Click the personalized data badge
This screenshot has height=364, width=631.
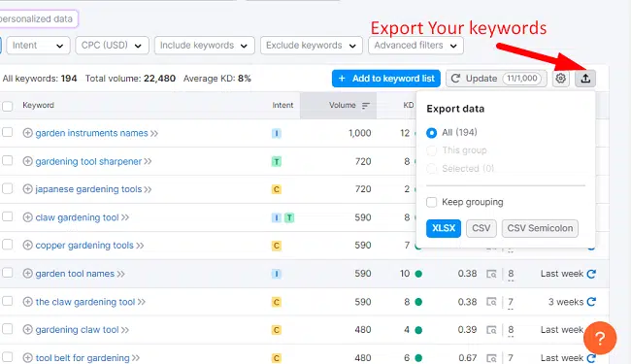tap(38, 18)
